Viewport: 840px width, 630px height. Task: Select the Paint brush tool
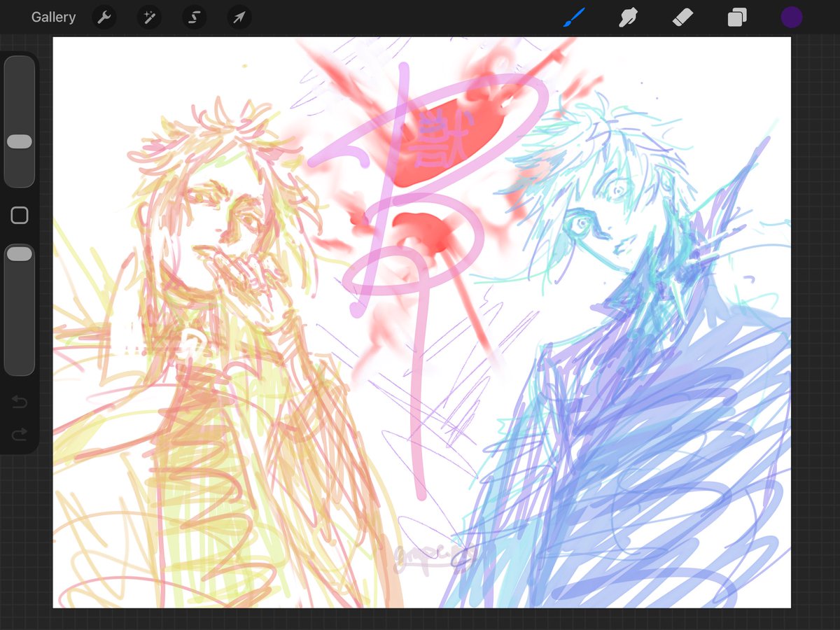click(x=574, y=17)
